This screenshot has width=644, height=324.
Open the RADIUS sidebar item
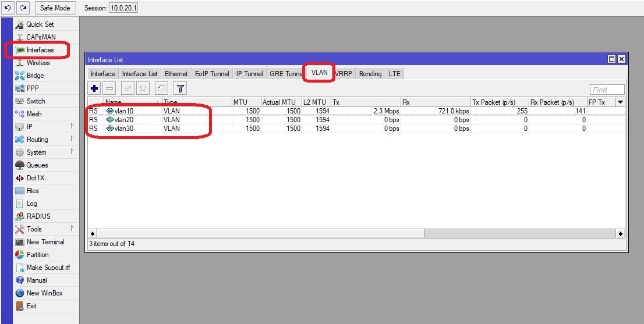38,216
